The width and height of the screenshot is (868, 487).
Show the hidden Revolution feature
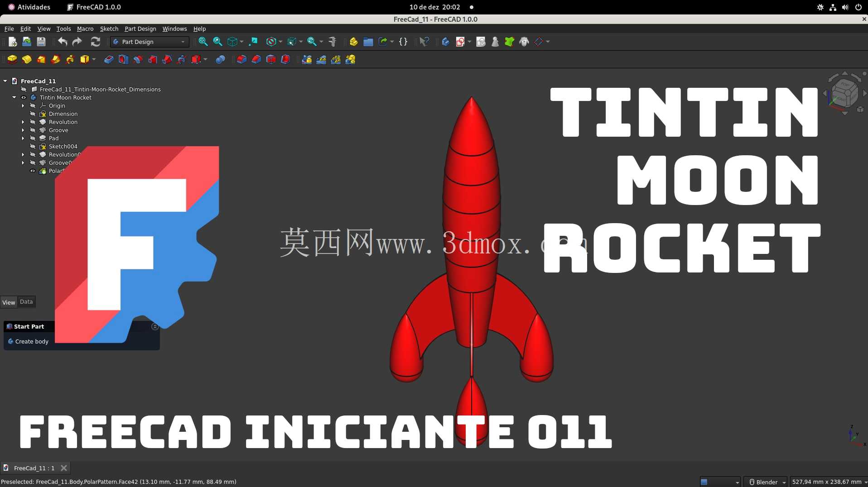33,122
